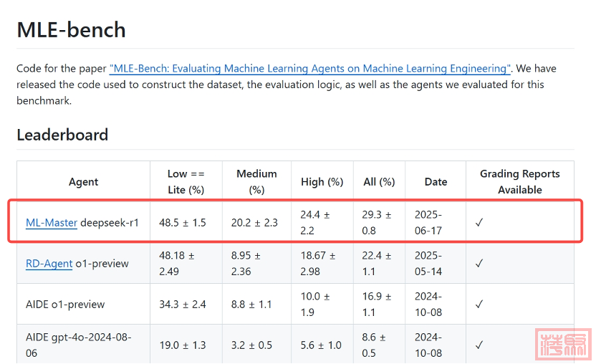Click the Medium (%) column header
596x364 pixels.
pos(256,182)
